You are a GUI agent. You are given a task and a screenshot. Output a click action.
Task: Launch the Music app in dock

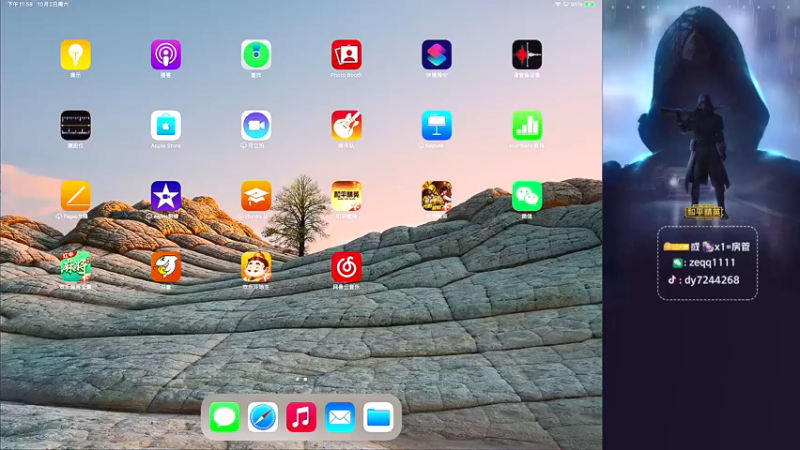(x=302, y=417)
